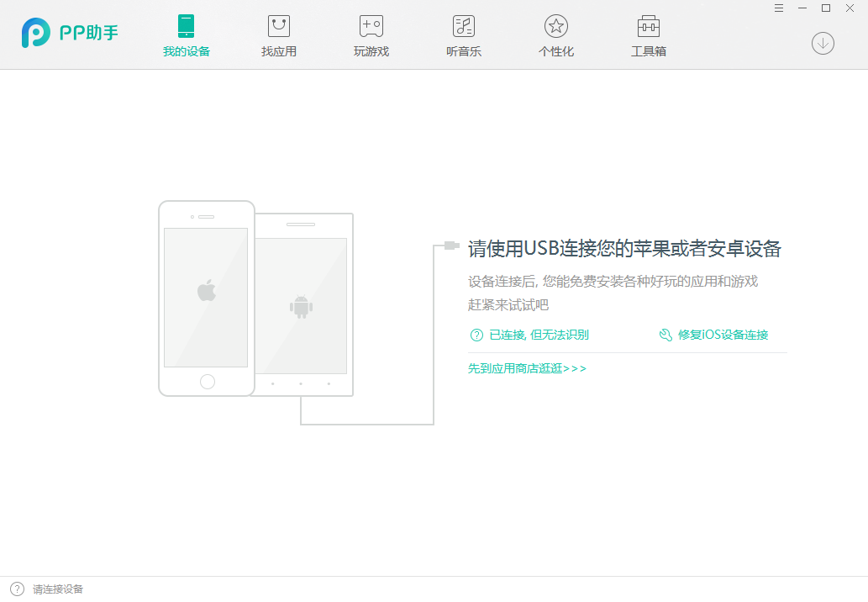Open 已连接，但无法识别 troubleshooting link
This screenshot has width=868, height=602.
[538, 335]
